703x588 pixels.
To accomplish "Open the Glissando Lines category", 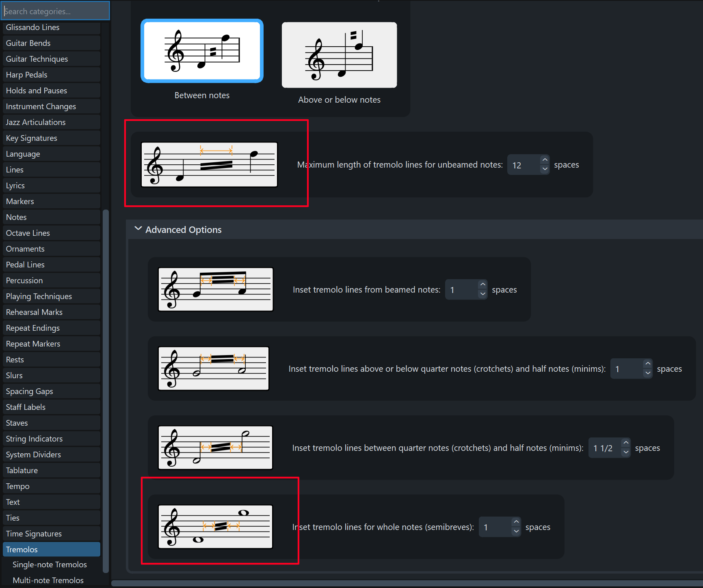I will coord(52,27).
